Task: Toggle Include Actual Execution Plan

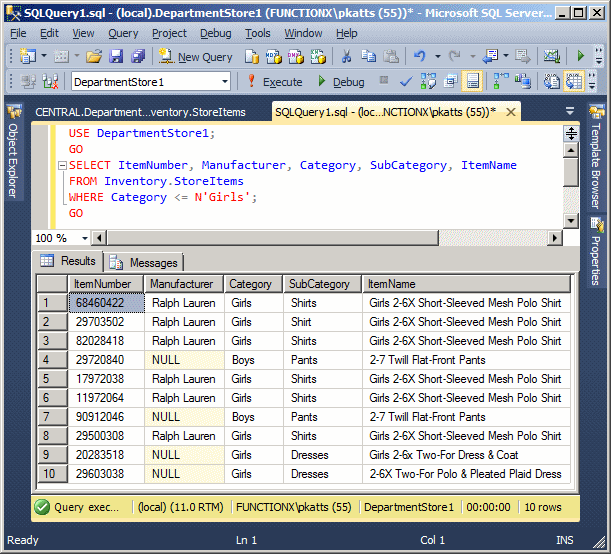Action: pyautogui.click(x=501, y=82)
